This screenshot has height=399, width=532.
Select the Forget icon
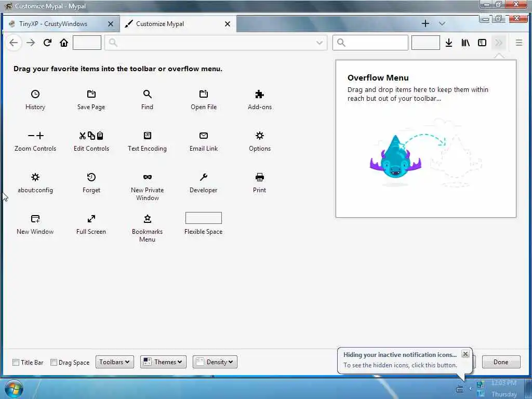91,177
